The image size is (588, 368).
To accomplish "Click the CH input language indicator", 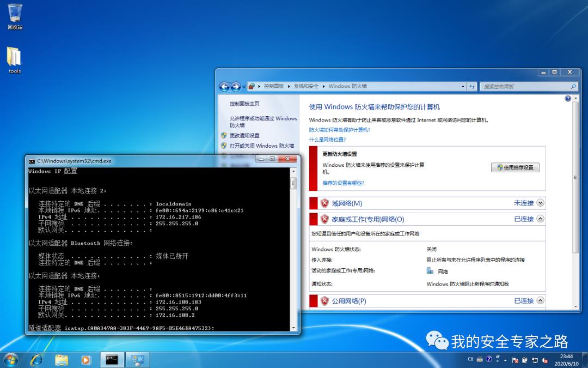I will tap(470, 359).
